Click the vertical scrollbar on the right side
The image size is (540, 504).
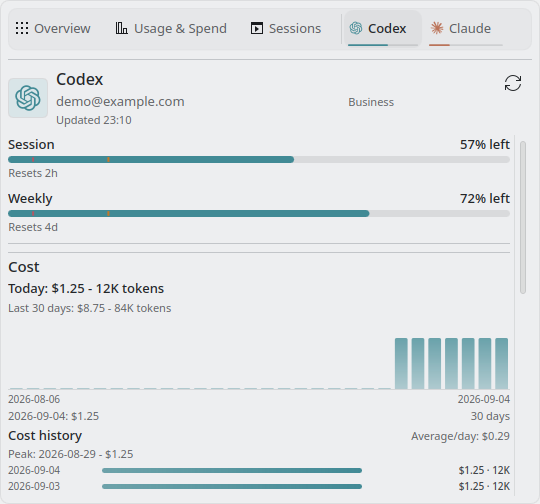(523, 217)
